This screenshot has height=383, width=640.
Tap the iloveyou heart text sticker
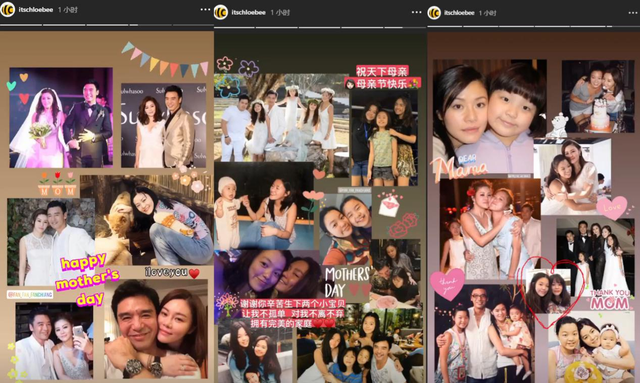point(172,272)
